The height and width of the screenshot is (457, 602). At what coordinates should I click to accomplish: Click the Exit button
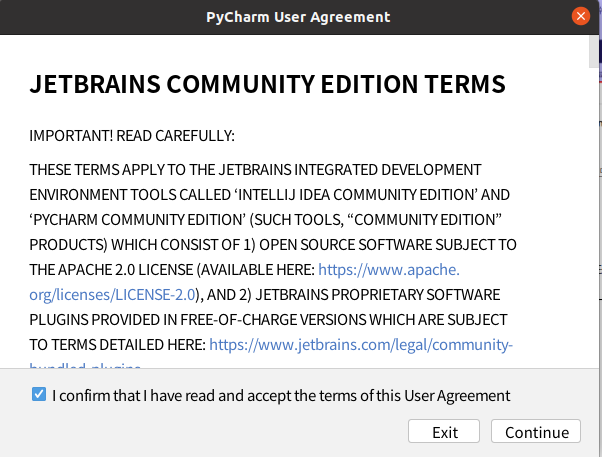444,432
